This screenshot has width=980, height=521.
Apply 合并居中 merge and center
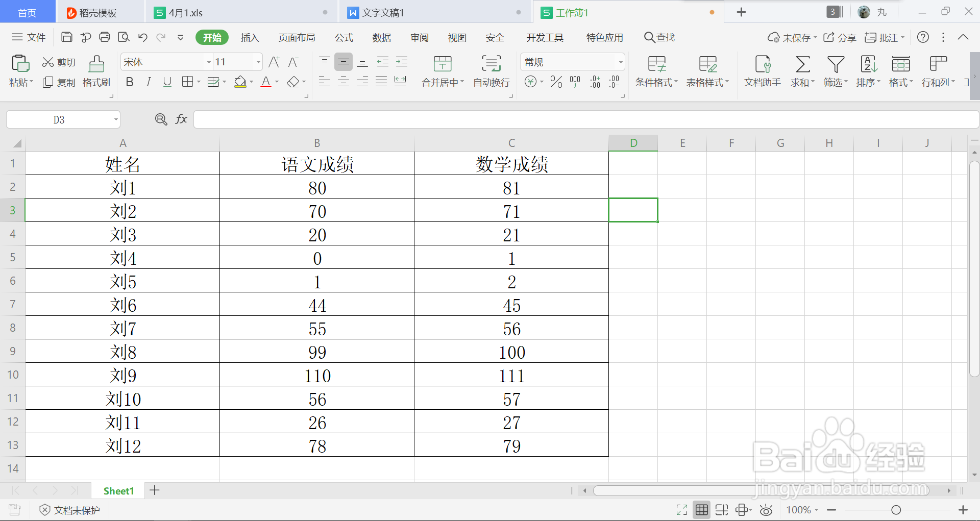tap(442, 71)
